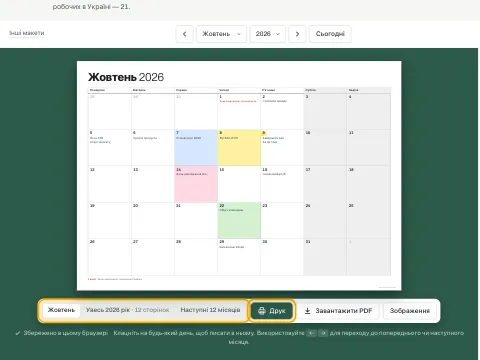The width and height of the screenshot is (480, 360).
Task: Go to next month with right chevron
Action: (297, 34)
